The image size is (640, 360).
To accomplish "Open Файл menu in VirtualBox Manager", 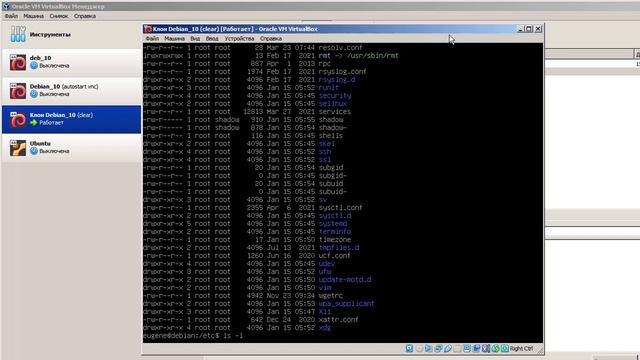I will (x=11, y=16).
